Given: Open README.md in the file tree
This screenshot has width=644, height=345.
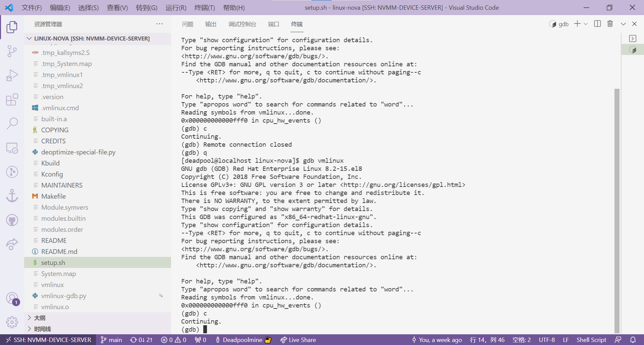Looking at the screenshot, I should pos(98,252).
